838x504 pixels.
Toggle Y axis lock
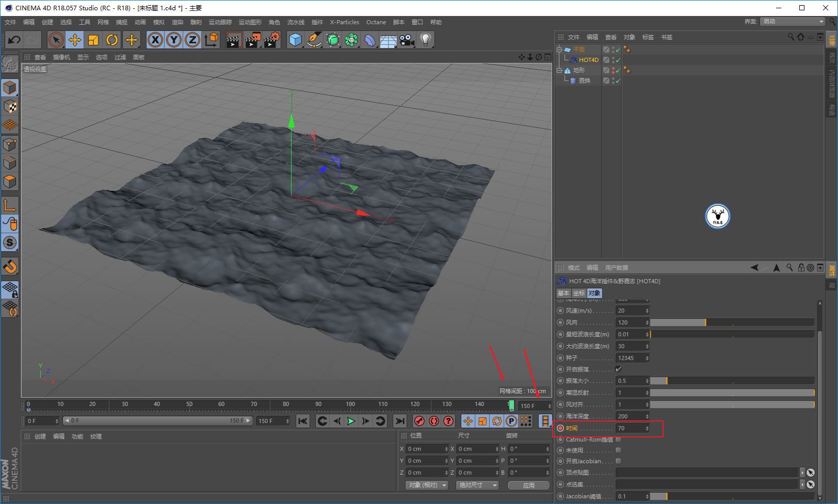pos(174,40)
